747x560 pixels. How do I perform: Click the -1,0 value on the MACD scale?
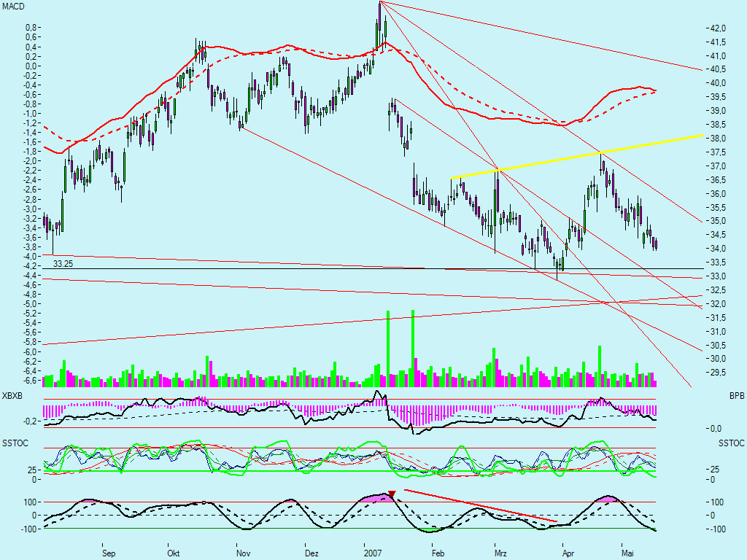[29, 113]
